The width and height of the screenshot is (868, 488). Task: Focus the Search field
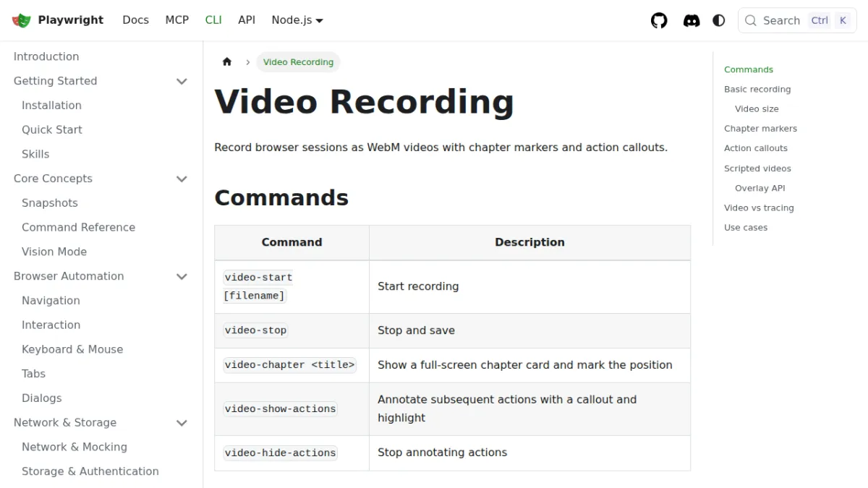[797, 20]
